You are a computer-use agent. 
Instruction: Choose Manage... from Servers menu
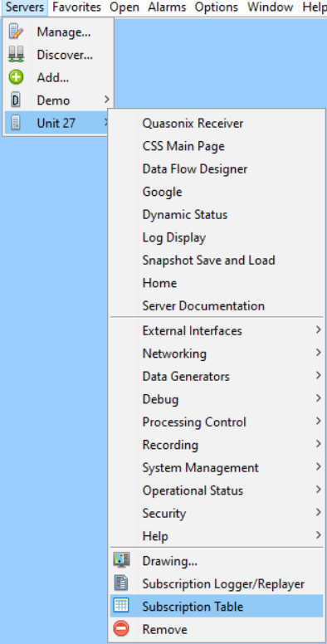coord(58,32)
